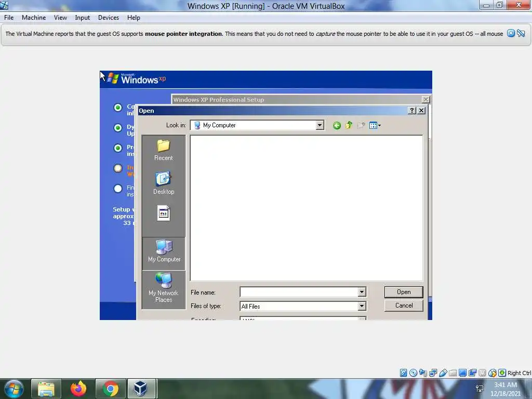Click inside the File name field
The height and width of the screenshot is (399, 532).
299,292
